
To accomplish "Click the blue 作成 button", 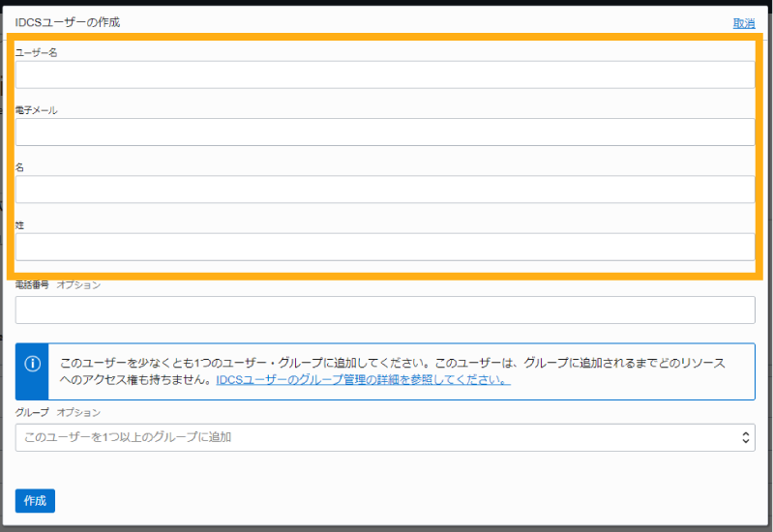I will click(35, 501).
